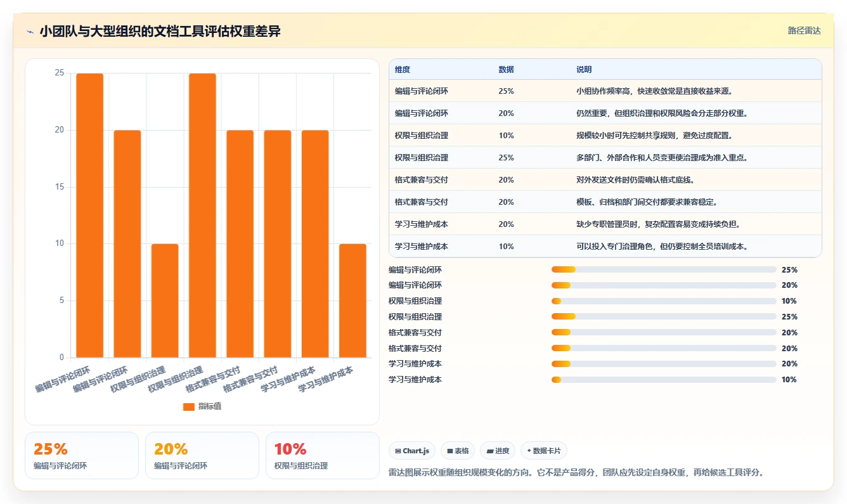Toggle the 指标值 legend entry under the chart

click(x=202, y=406)
